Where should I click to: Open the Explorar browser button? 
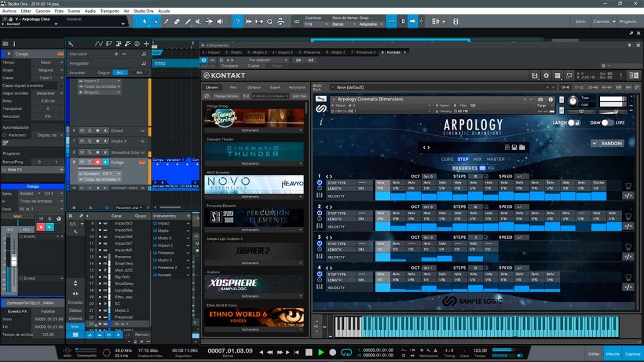tap(633, 354)
